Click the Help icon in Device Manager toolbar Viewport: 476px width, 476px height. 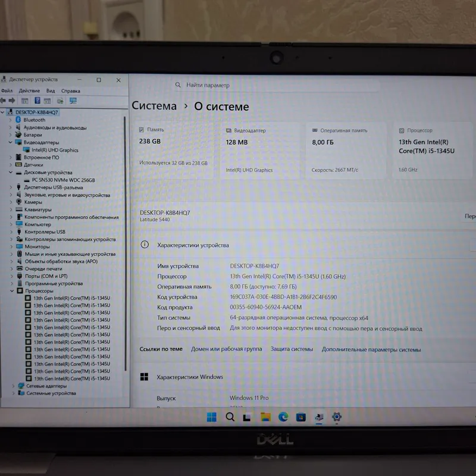(x=37, y=101)
